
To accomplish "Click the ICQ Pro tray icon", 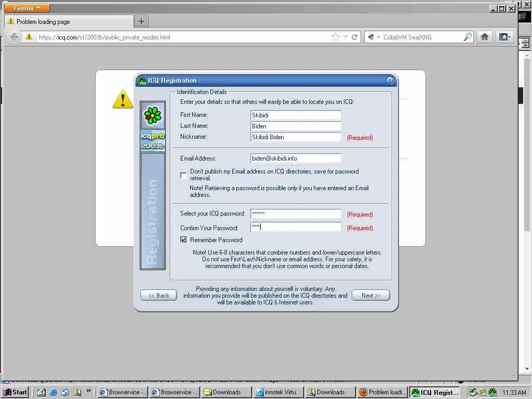I will point(493,393).
